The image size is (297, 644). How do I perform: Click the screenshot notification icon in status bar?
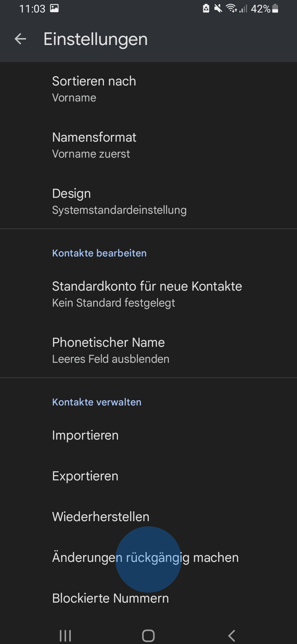54,9
